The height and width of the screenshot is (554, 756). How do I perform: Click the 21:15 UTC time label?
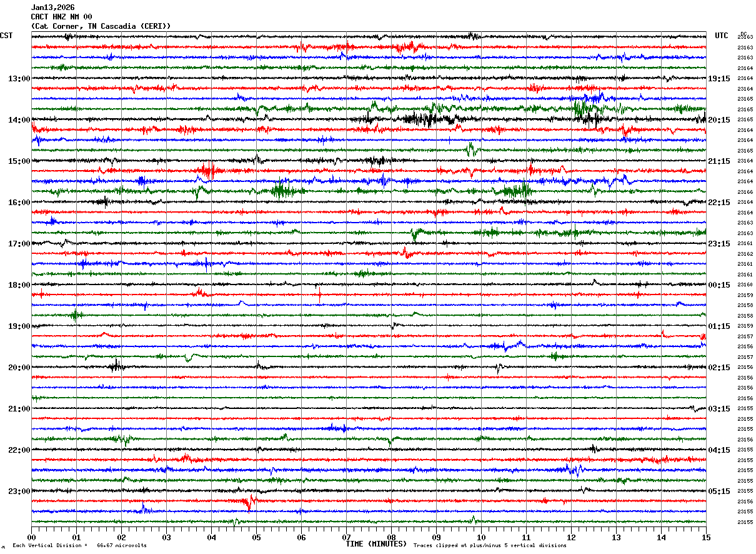[719, 161]
